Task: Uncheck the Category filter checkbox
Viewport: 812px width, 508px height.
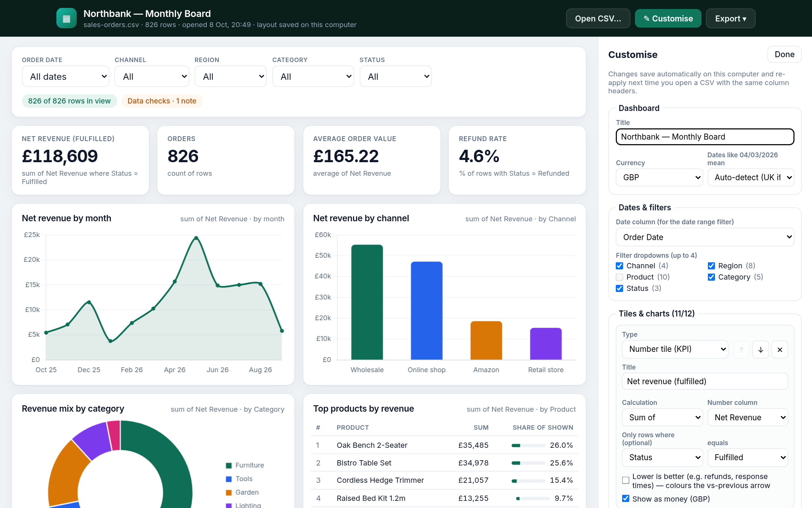Action: [x=711, y=277]
